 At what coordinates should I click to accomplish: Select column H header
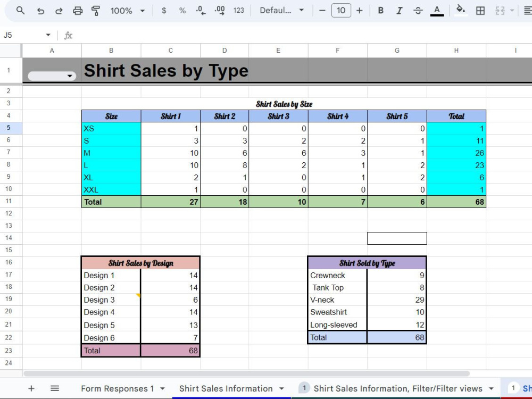[456, 51]
